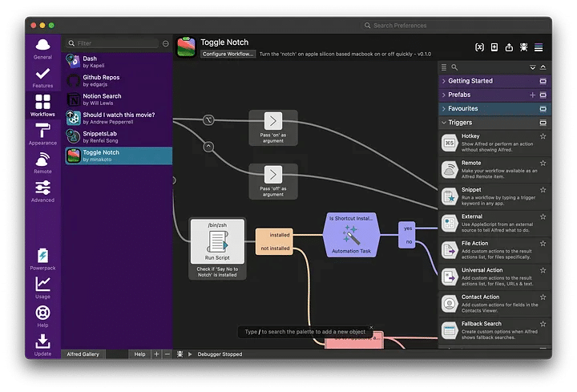Screen dimensions: 577x392
Task: Favourite the Hotkey trigger star
Action: (543, 136)
